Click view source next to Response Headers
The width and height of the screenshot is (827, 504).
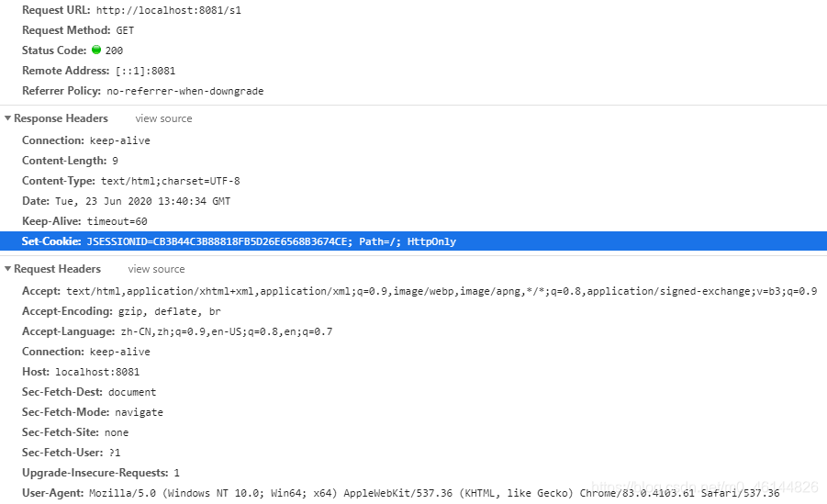163,118
